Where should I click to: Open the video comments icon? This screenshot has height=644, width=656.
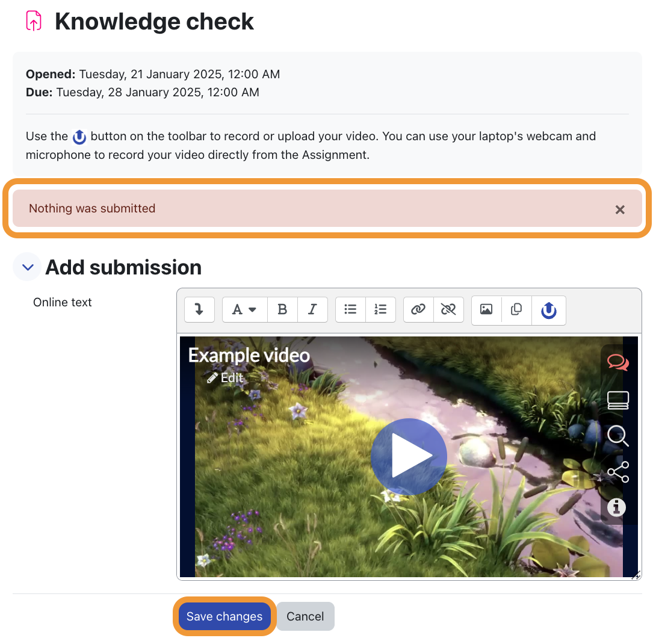tap(618, 362)
